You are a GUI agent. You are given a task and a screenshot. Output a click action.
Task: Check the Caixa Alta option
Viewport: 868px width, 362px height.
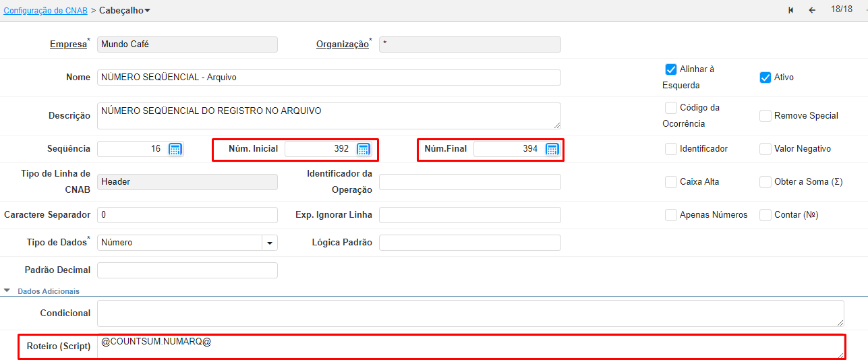coord(670,182)
